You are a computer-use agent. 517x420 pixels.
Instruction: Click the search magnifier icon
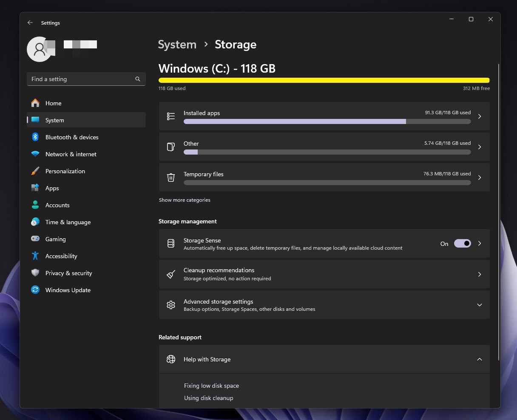click(x=138, y=79)
